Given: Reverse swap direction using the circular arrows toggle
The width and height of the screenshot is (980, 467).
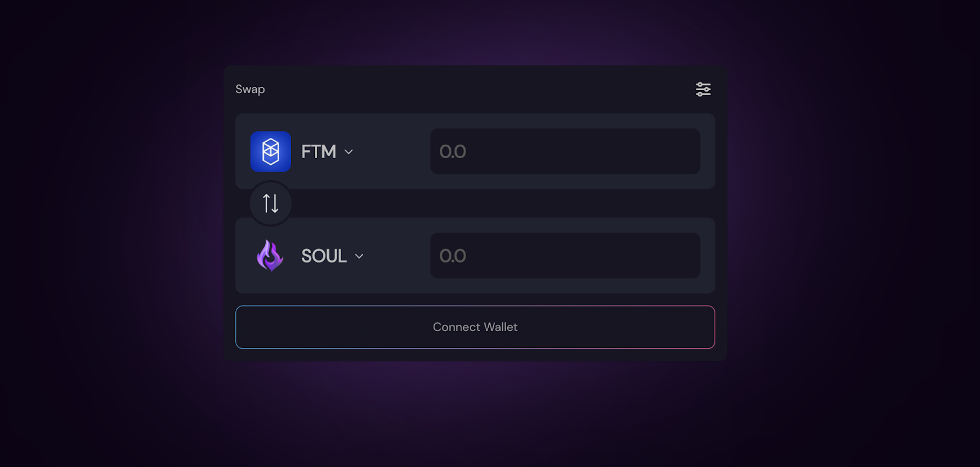Looking at the screenshot, I should [271, 203].
